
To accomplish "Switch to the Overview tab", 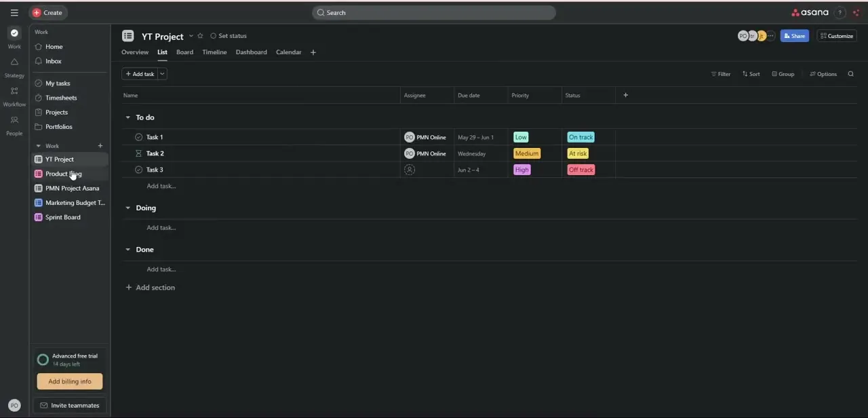I will (x=135, y=52).
